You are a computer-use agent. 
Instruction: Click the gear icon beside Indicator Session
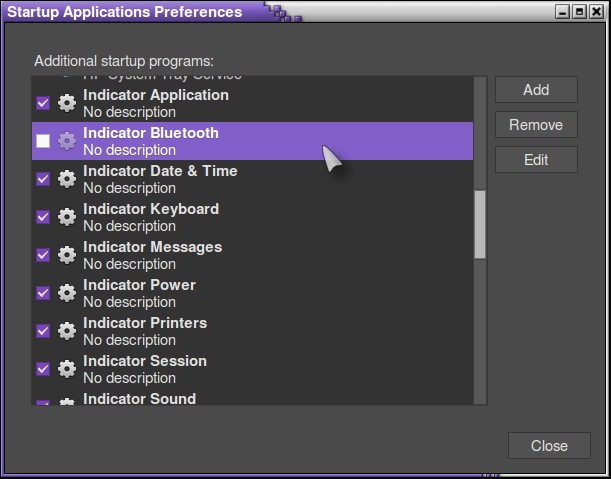click(x=67, y=369)
